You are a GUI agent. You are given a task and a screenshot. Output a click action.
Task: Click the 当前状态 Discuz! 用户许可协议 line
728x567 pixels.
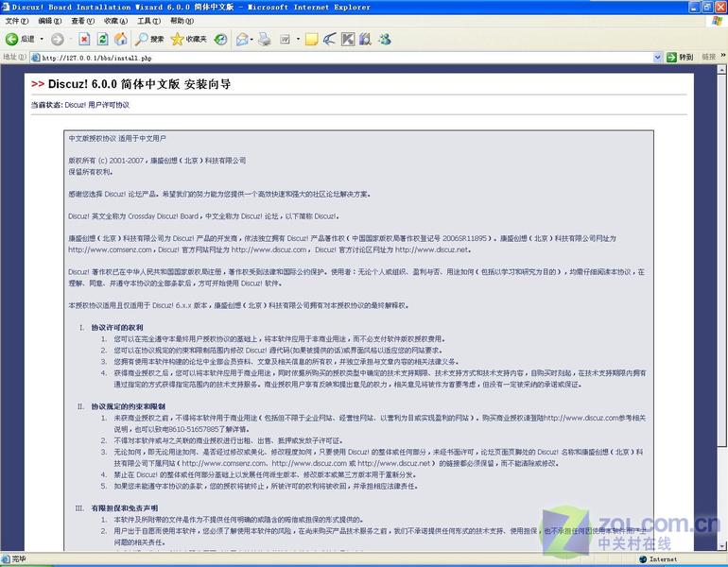click(79, 105)
